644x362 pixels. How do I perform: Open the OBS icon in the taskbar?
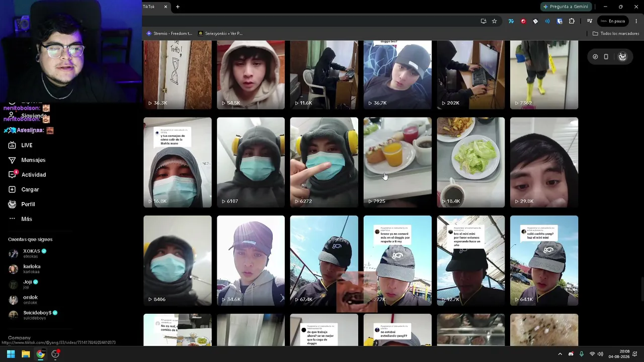tap(55, 354)
